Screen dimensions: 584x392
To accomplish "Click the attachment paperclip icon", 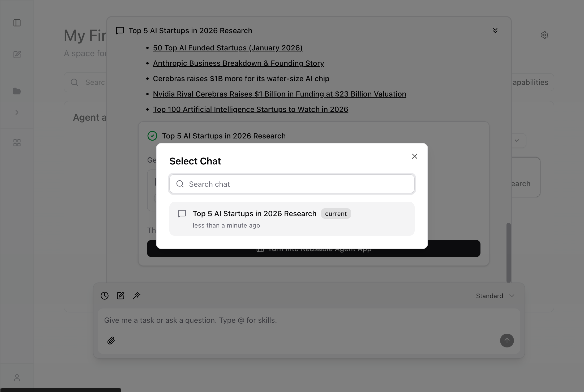I will 111,341.
